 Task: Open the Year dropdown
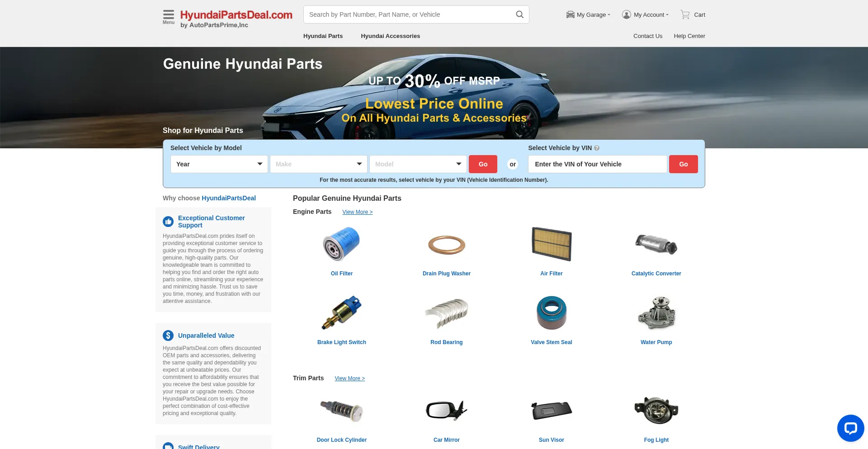pyautogui.click(x=219, y=164)
